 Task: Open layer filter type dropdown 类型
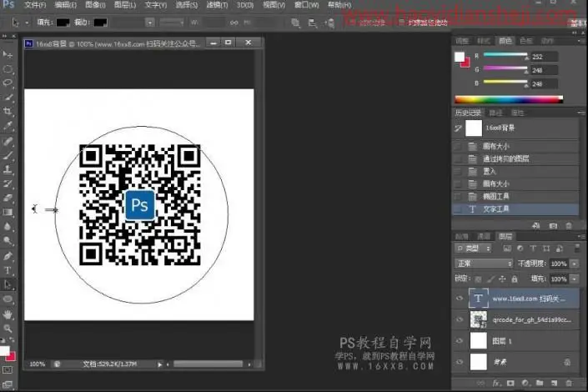click(473, 249)
